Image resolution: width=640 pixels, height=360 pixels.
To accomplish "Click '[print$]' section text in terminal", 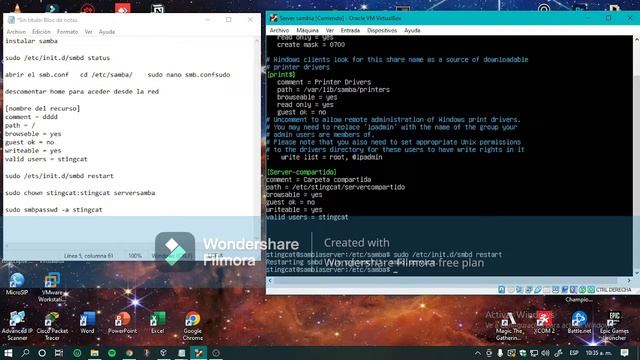I will pyautogui.click(x=281, y=75).
